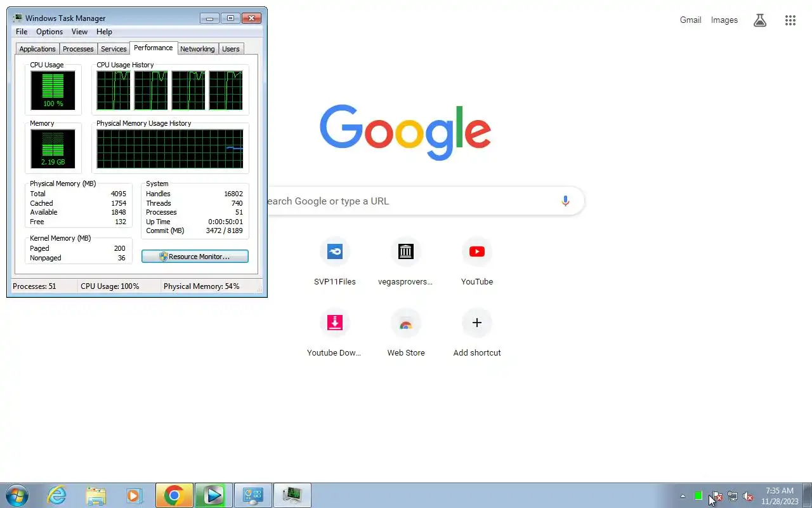Click the Google logo
812x508 pixels.
point(405,133)
